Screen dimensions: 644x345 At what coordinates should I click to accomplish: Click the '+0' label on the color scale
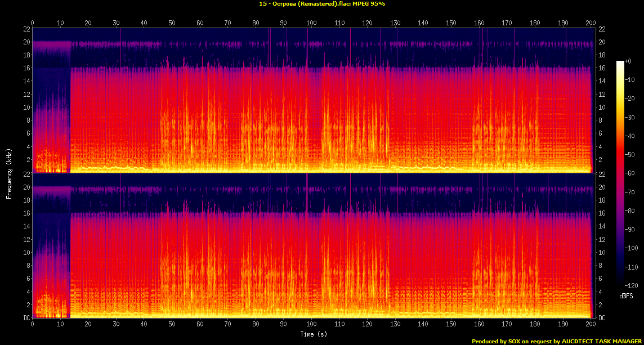[x=628, y=61]
